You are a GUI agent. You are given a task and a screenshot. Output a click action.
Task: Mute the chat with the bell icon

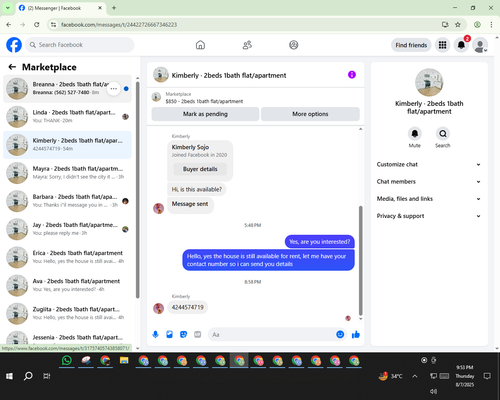(415, 134)
